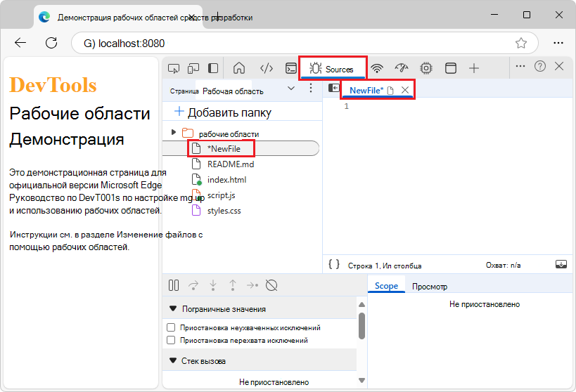The width and height of the screenshot is (576, 392).
Task: Open the Elements tool icon
Action: (267, 68)
